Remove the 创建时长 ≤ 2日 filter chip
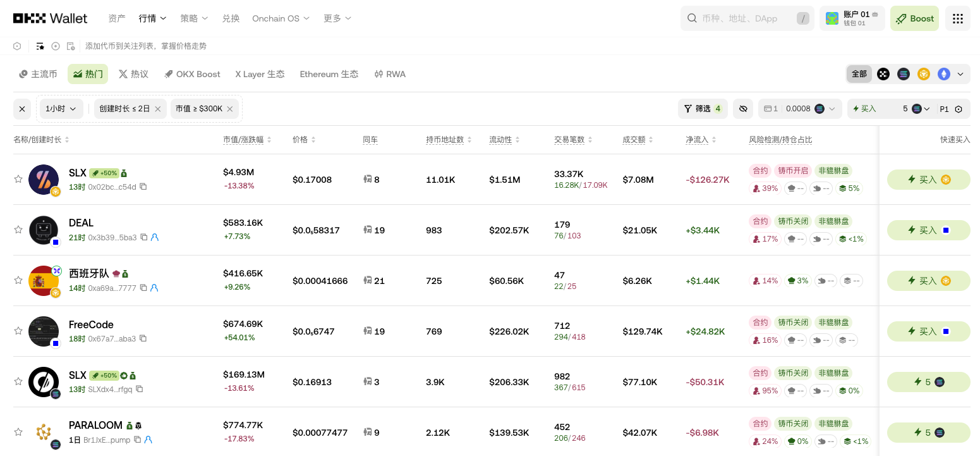 (158, 109)
